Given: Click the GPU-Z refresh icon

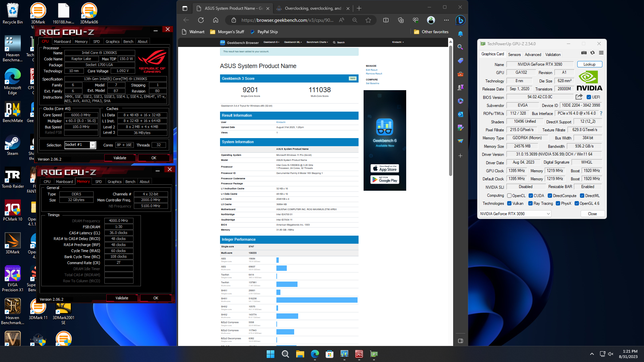Looking at the screenshot, I should pos(593,53).
